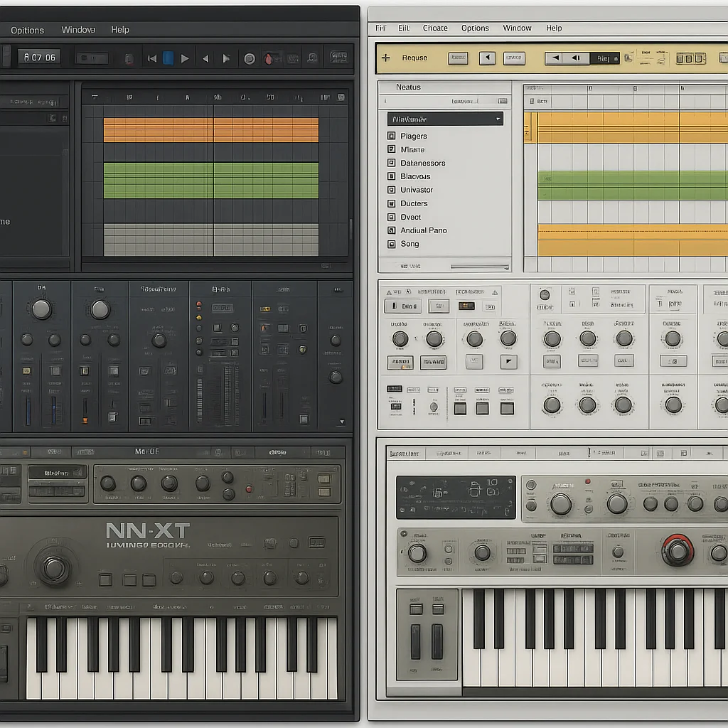Open the Help menu in dark window
The width and height of the screenshot is (728, 728).
119,30
